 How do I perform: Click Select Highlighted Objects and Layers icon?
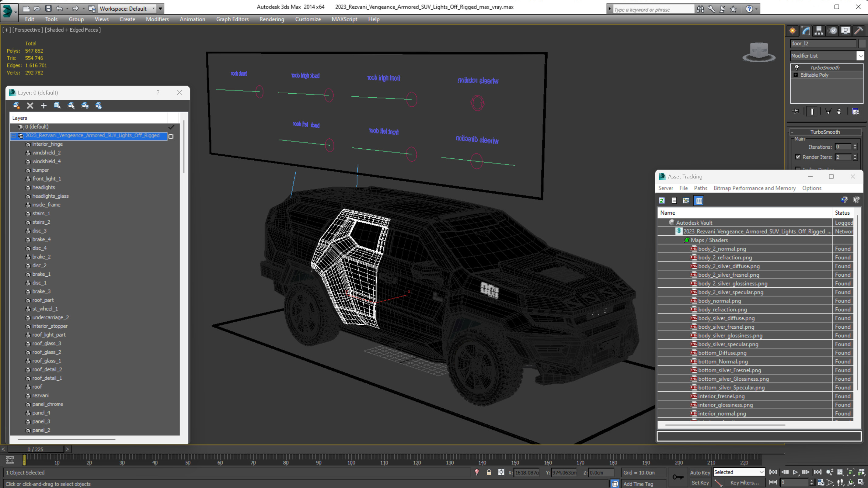click(57, 106)
